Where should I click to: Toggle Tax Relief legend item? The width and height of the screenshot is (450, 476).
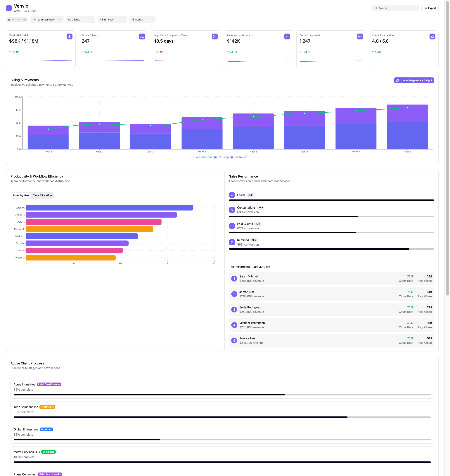click(238, 157)
